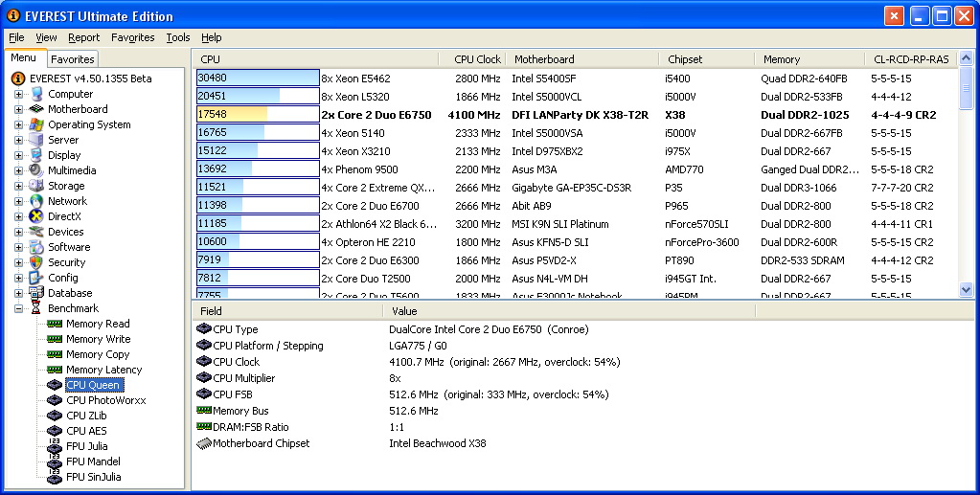Click the CPU ZLib chip icon
The height and width of the screenshot is (495, 980).
click(55, 415)
